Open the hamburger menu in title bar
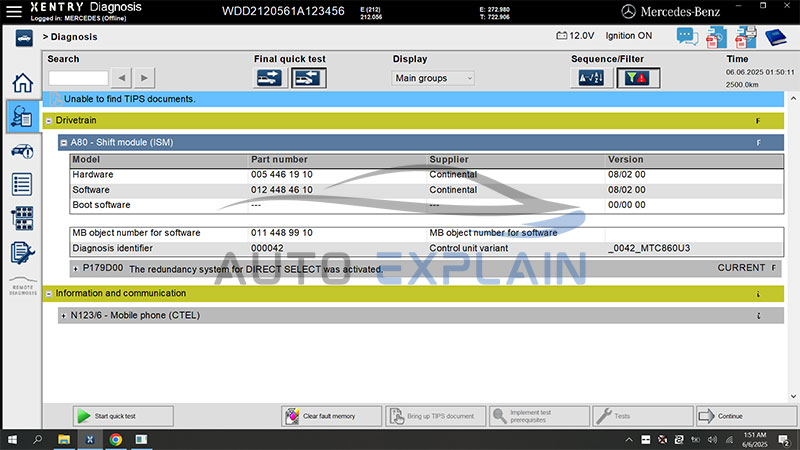The image size is (800, 450). tap(14, 11)
